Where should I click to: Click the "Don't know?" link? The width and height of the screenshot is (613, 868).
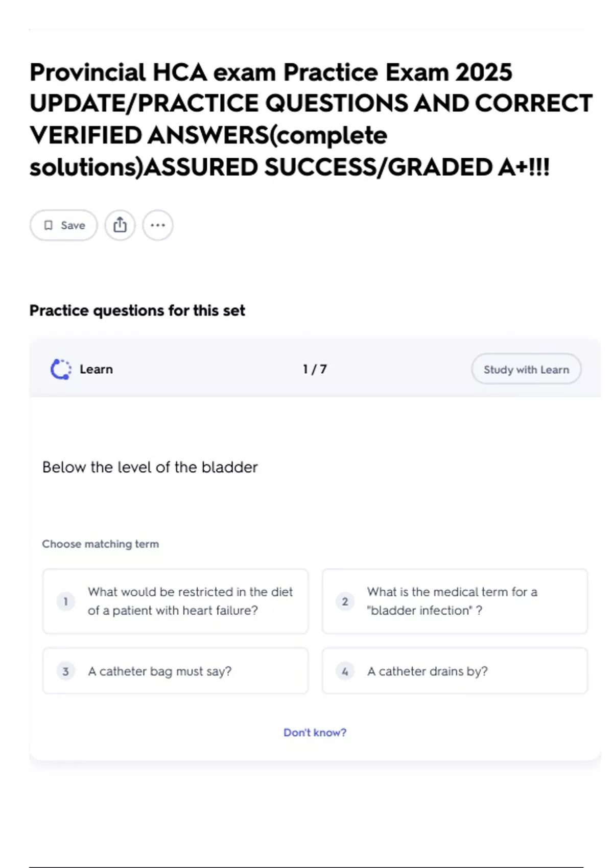coord(315,732)
